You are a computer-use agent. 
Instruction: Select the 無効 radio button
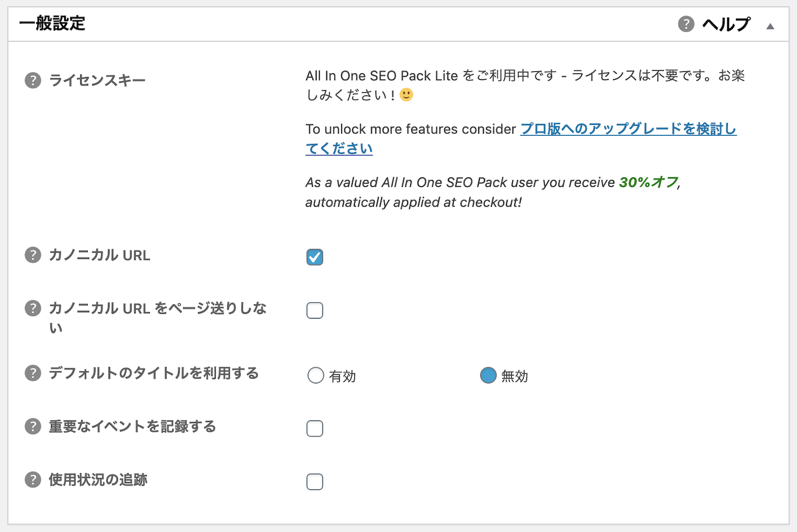488,375
